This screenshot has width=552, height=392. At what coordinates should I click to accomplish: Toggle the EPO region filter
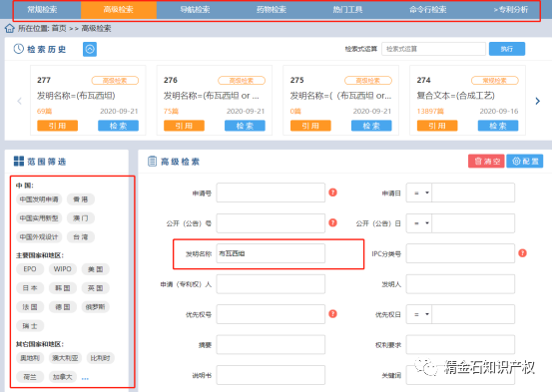coord(30,269)
